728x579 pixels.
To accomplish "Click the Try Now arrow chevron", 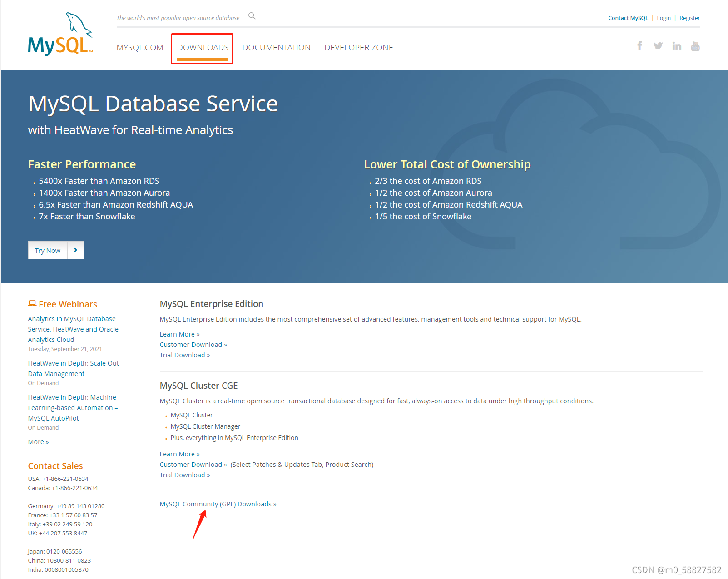I will tap(76, 250).
